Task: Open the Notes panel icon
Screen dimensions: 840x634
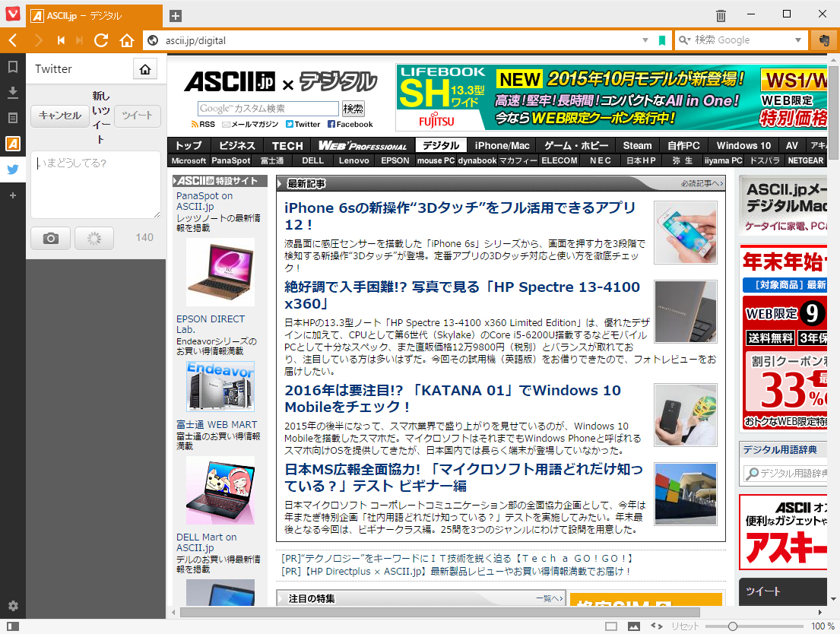Action: tap(13, 118)
